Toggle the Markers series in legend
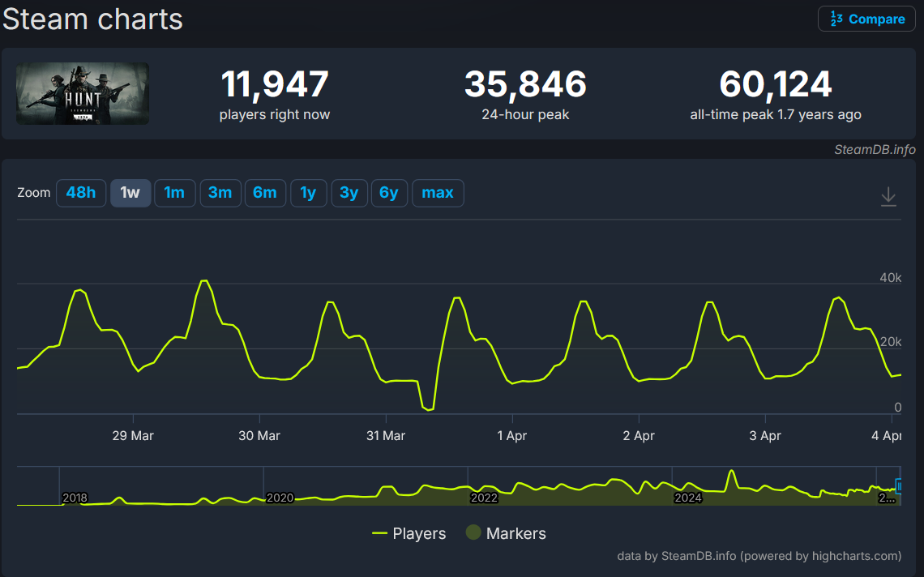This screenshot has width=924, height=577. 506,533
